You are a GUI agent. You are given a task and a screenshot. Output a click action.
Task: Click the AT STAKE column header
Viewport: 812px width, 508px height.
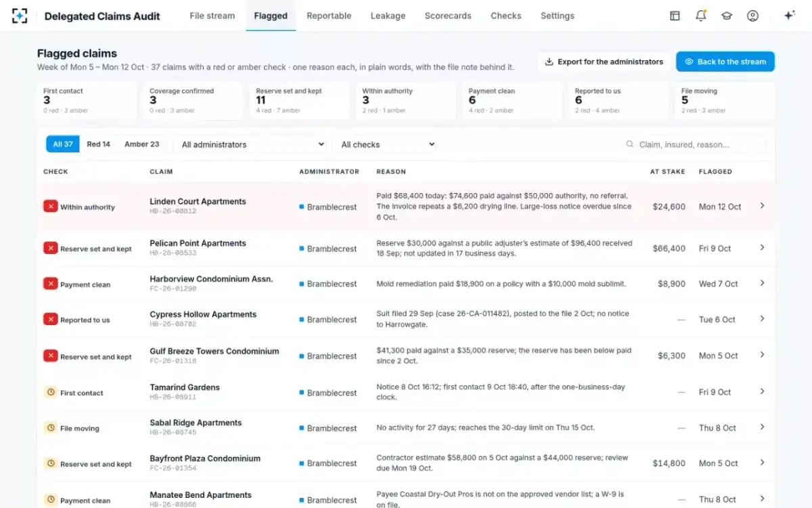(668, 171)
